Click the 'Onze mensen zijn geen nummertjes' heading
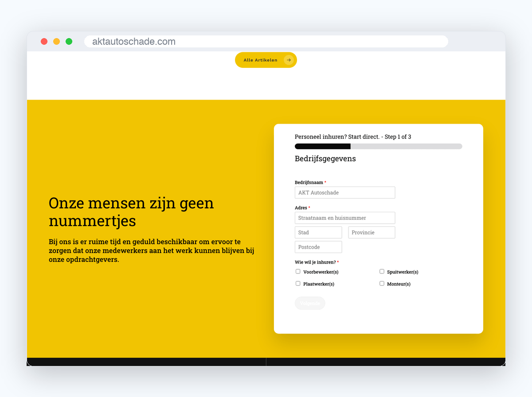Image resolution: width=532 pixels, height=397 pixels. [131, 212]
